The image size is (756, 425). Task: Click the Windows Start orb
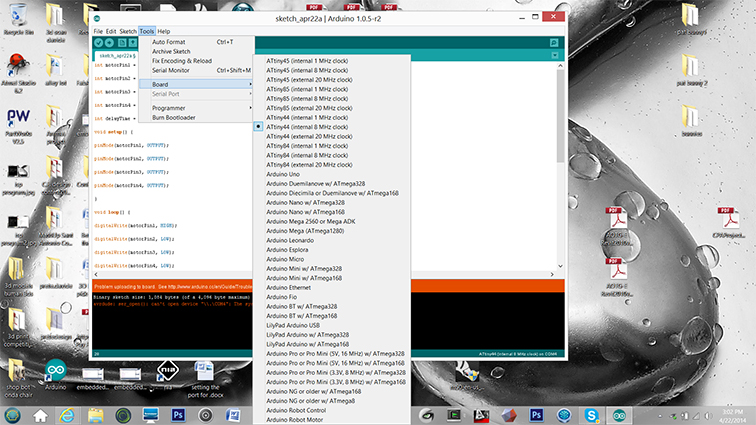pyautogui.click(x=13, y=415)
